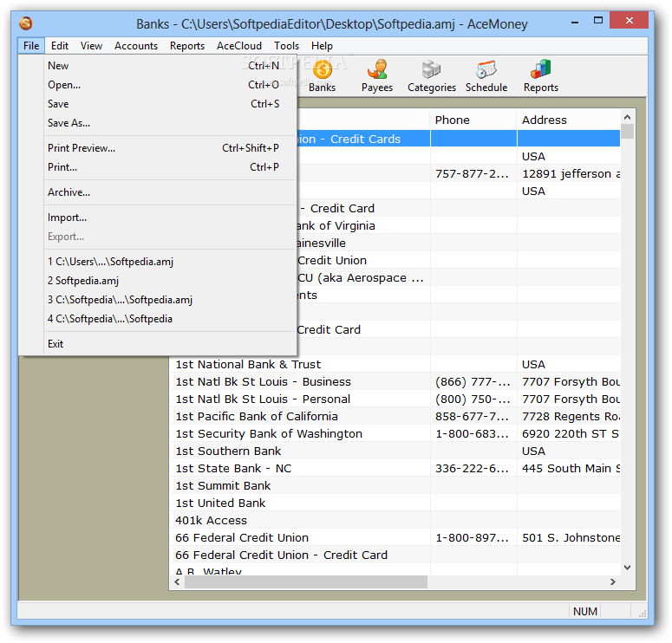Select 401k Access row
672x643 pixels.
(395, 521)
